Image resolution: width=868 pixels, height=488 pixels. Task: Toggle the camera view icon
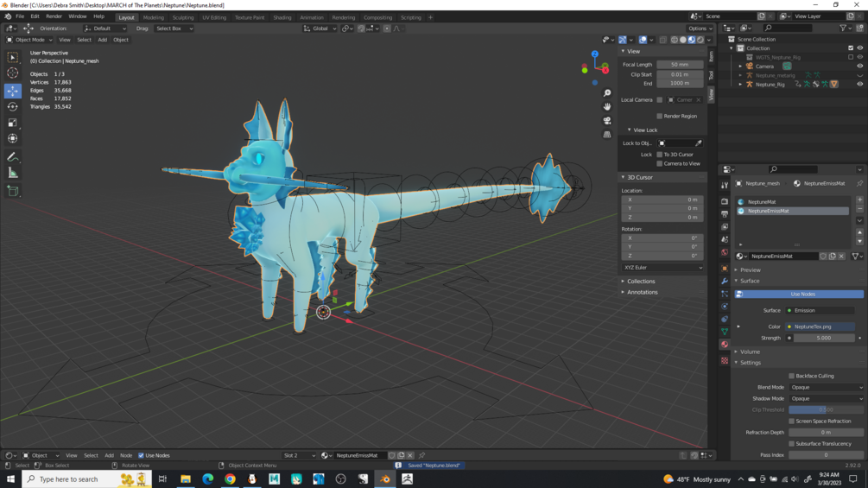(x=607, y=120)
